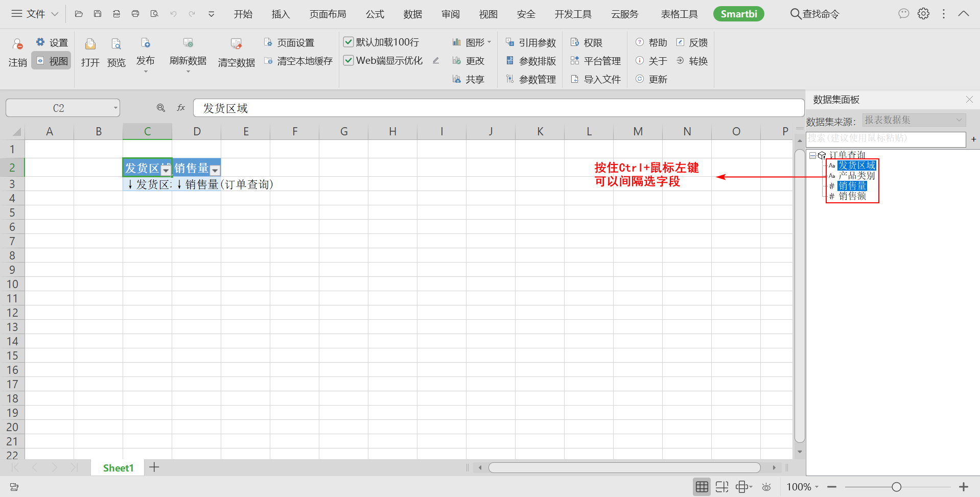Toggle the 视图 view button
The width and height of the screenshot is (980, 497).
pyautogui.click(x=52, y=61)
